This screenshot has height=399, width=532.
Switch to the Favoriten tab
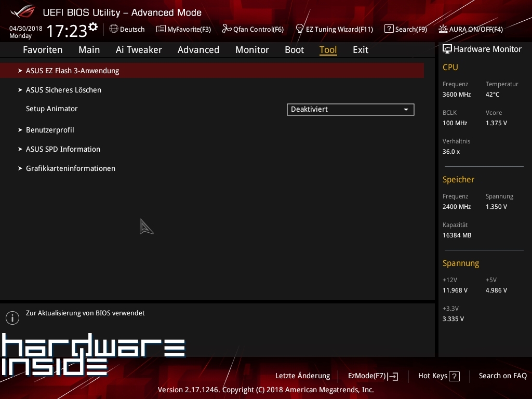43,50
